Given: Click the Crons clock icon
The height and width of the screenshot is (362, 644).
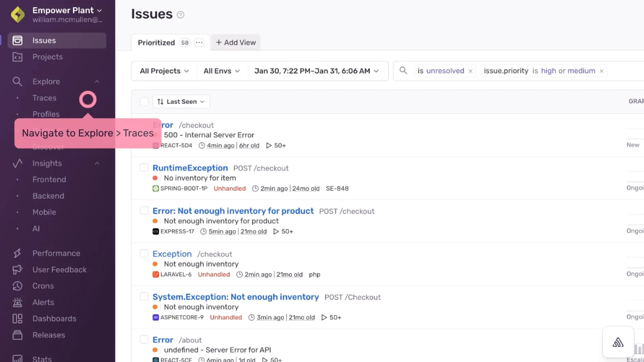Looking at the screenshot, I should pyautogui.click(x=17, y=286).
